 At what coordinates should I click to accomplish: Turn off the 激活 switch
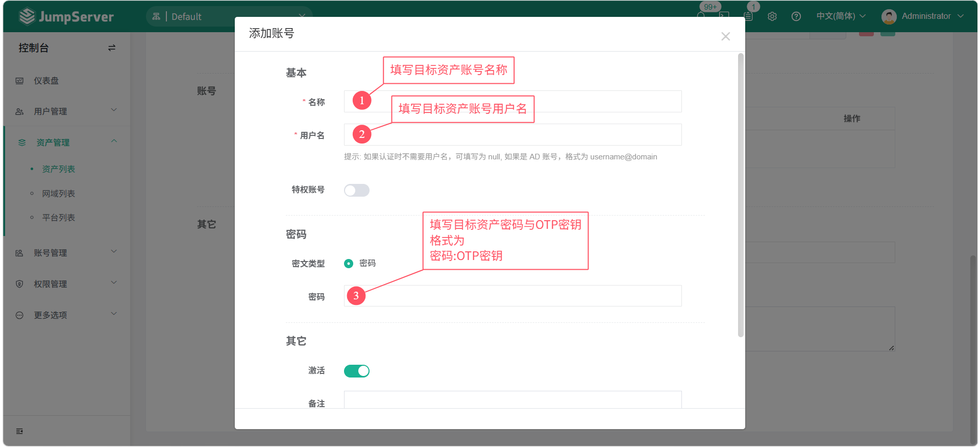coord(356,371)
